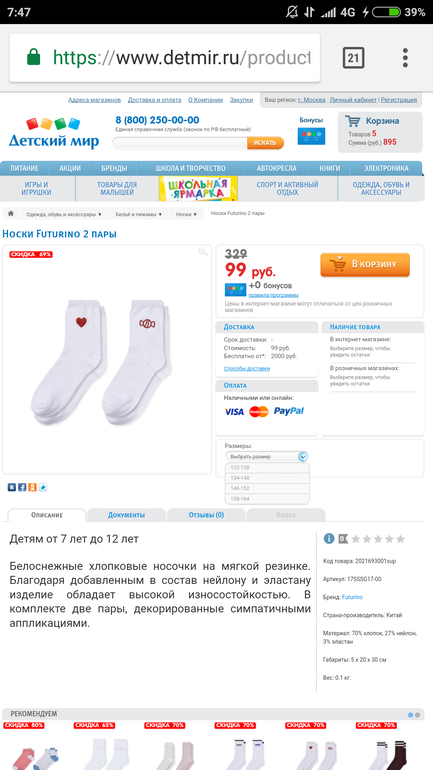
Task: Open the Chrome three-dot menu
Action: coord(405,57)
